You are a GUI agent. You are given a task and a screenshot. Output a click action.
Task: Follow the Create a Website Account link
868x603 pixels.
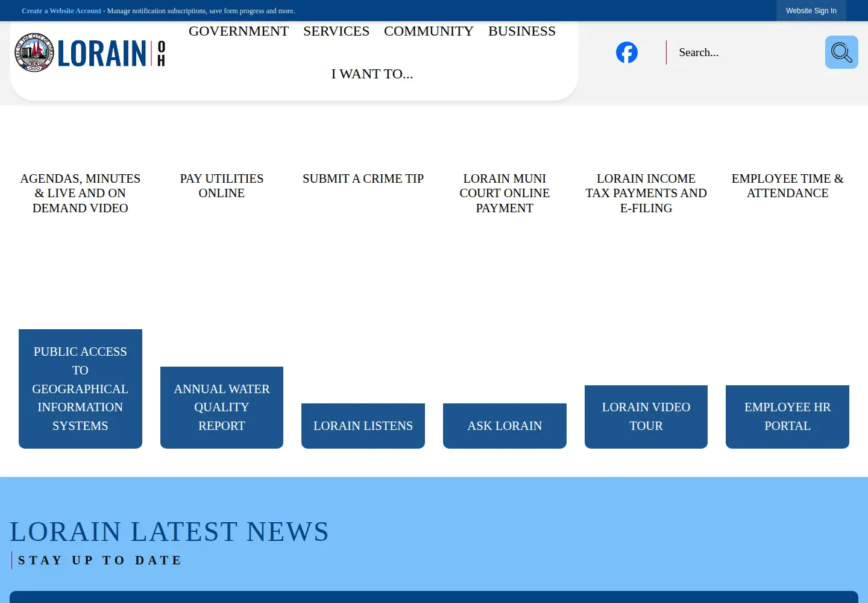(61, 11)
